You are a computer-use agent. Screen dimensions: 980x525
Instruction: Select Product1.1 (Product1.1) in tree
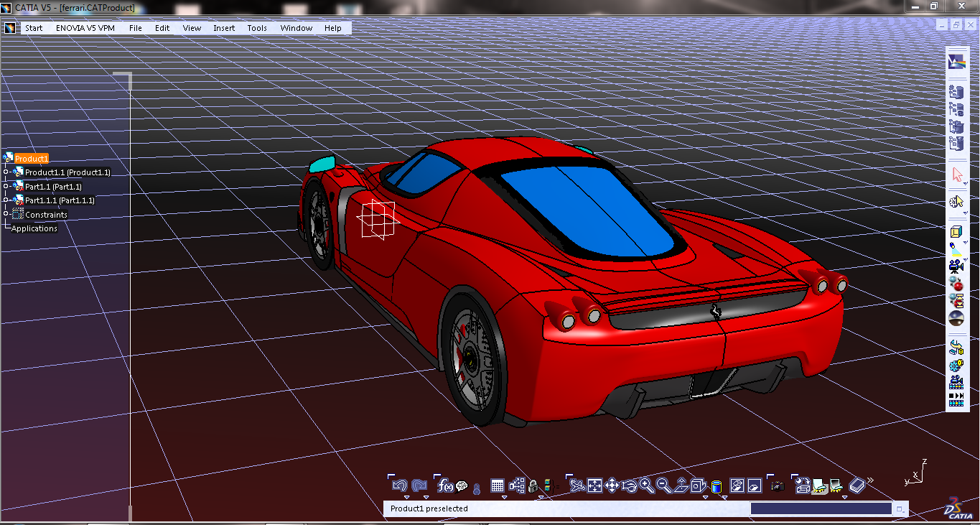pos(67,172)
